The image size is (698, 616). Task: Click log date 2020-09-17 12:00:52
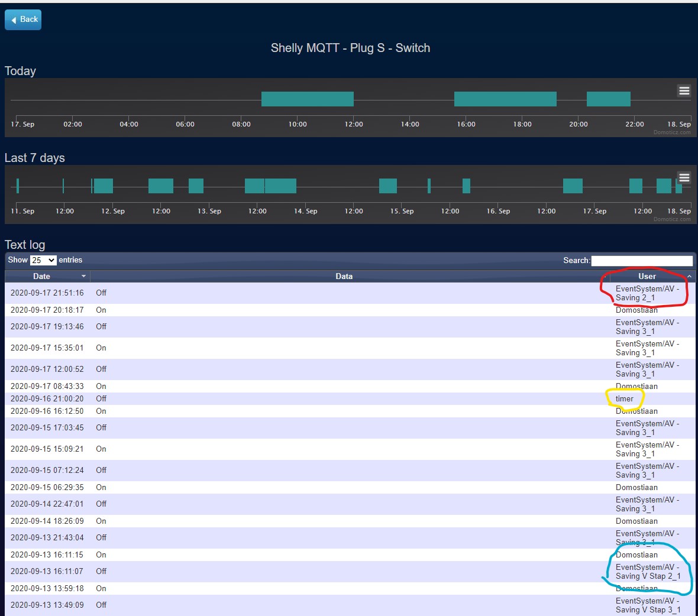click(x=47, y=369)
